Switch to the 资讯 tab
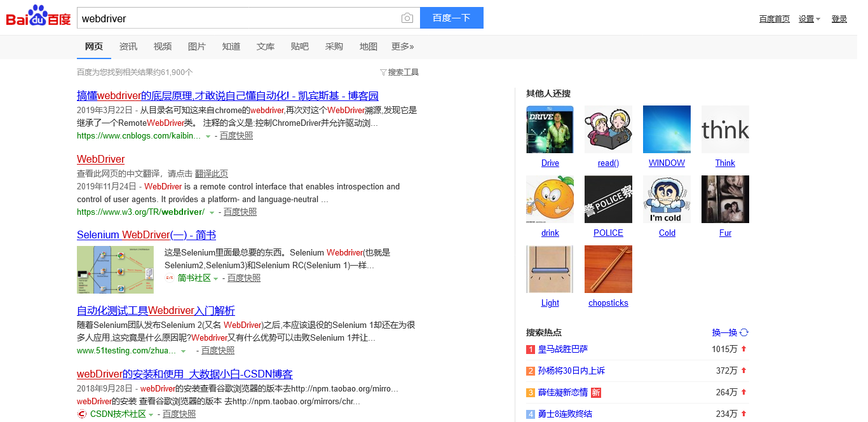 pos(128,46)
